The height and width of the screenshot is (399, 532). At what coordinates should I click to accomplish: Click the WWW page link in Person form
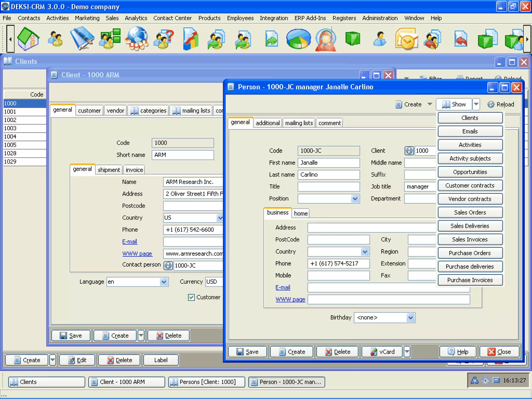point(290,299)
